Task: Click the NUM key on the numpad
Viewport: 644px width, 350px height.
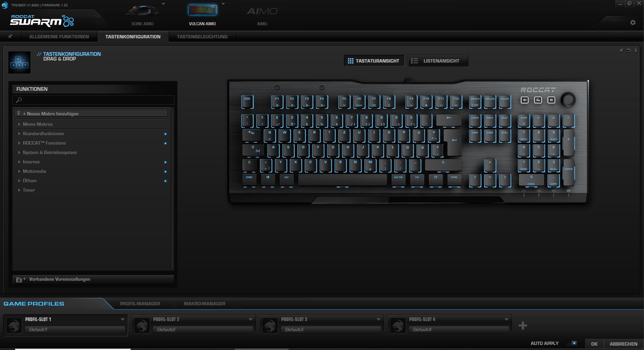Action: tap(524, 120)
